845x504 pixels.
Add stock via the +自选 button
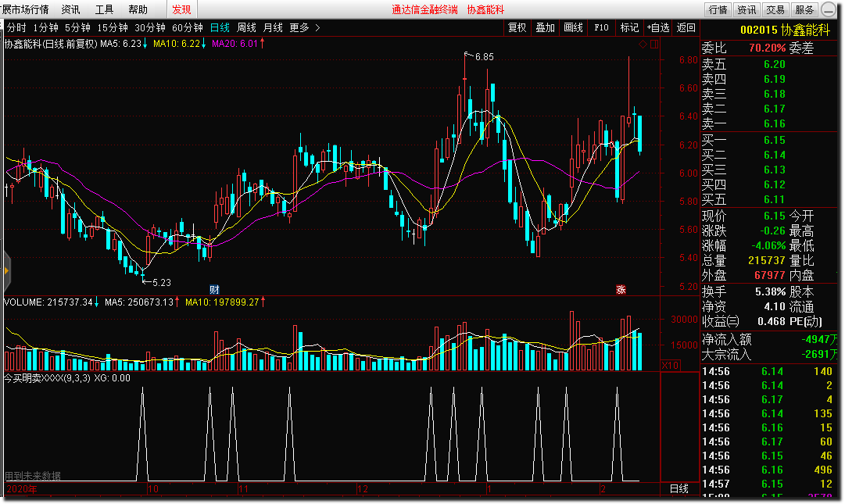click(657, 27)
